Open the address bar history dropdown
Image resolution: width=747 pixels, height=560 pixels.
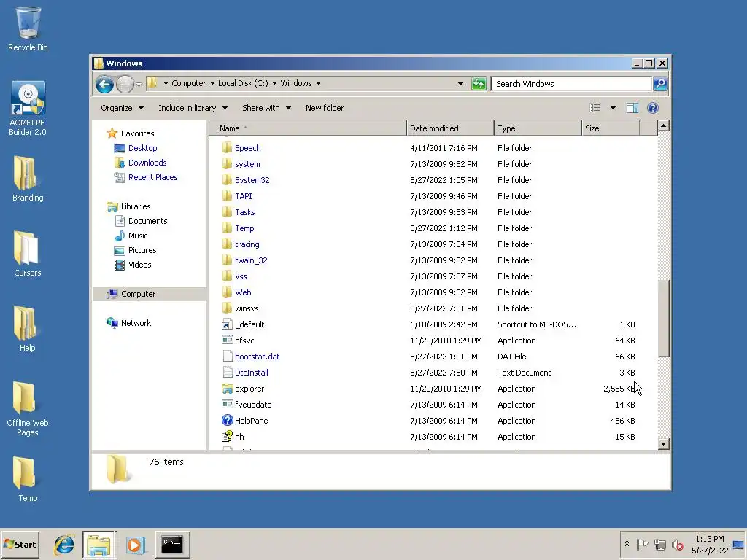click(x=460, y=84)
